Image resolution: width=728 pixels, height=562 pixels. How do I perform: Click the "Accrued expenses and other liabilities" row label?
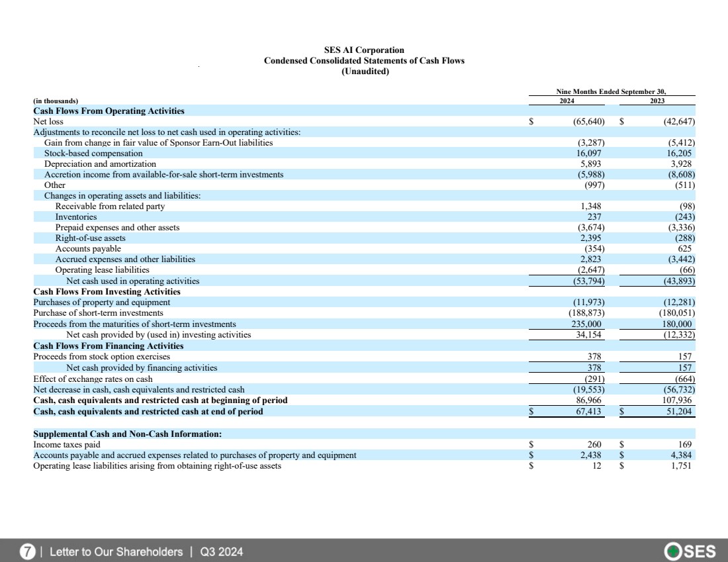coord(125,259)
